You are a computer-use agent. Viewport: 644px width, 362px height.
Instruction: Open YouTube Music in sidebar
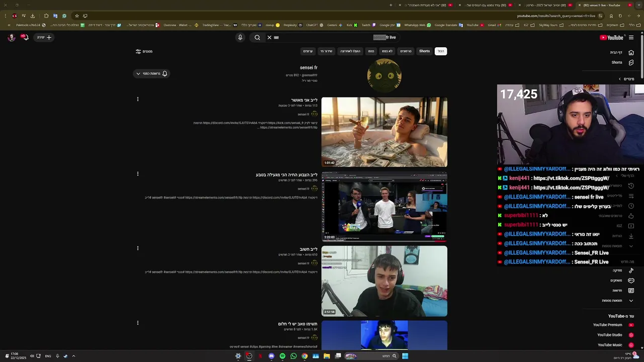(615, 345)
